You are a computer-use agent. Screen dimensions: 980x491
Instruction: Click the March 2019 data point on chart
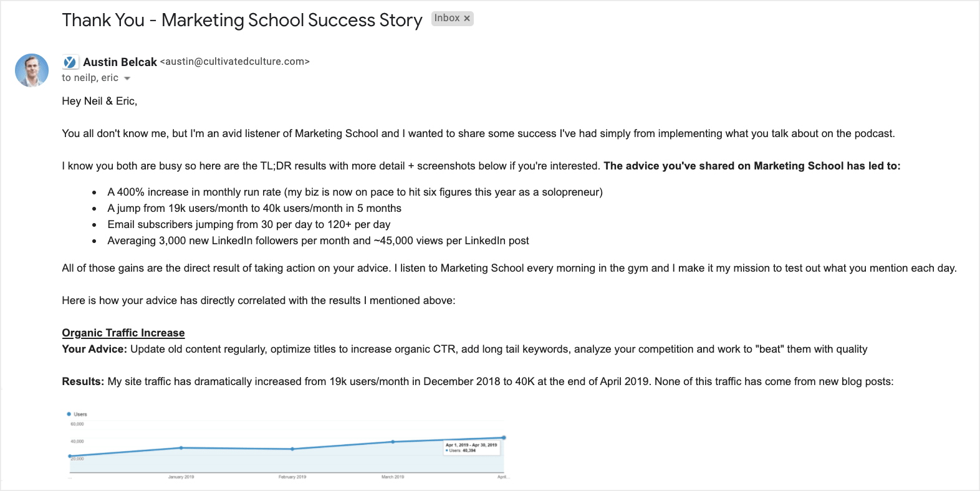point(393,442)
